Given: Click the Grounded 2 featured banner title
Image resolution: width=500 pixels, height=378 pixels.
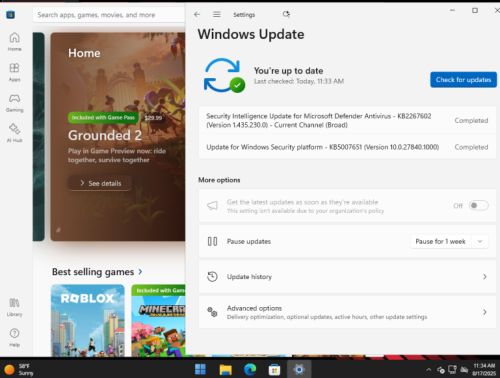Looking at the screenshot, I should pyautogui.click(x=105, y=135).
